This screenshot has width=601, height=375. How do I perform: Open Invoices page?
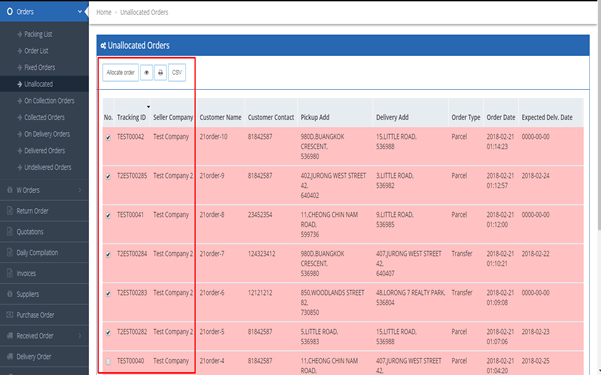[26, 273]
